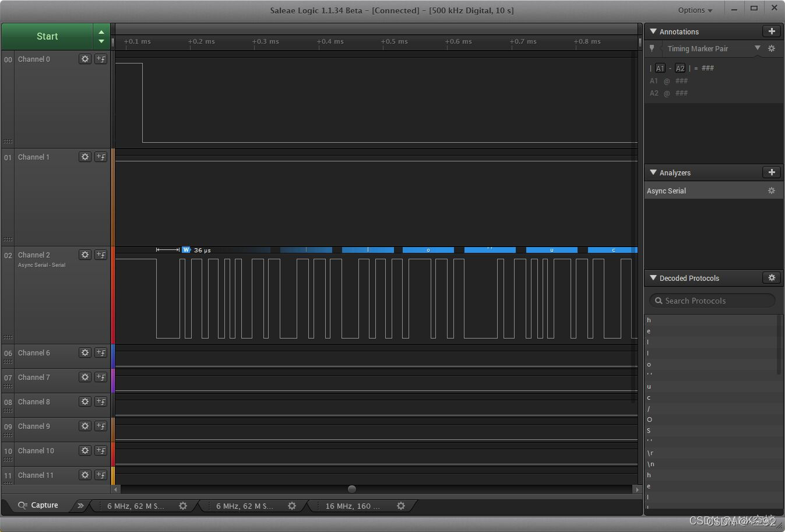Viewport: 785px width, 532px height.
Task: Open Channel 2 settings gear
Action: pos(85,255)
